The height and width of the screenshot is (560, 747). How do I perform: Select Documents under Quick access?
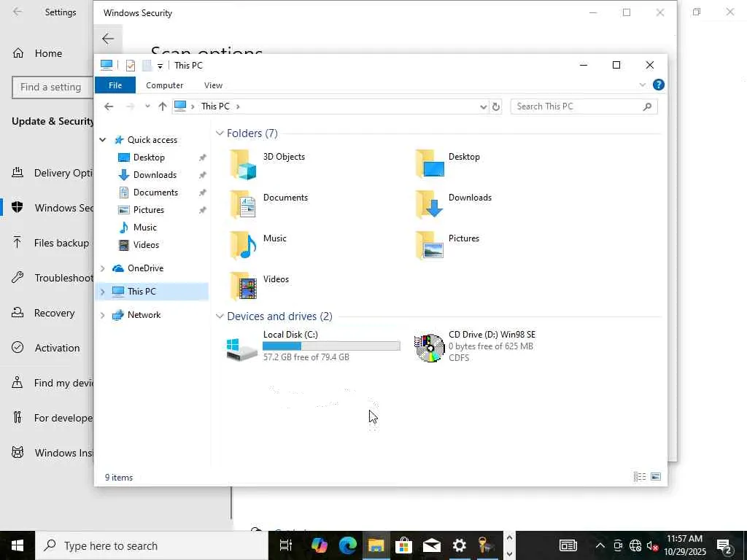(155, 192)
